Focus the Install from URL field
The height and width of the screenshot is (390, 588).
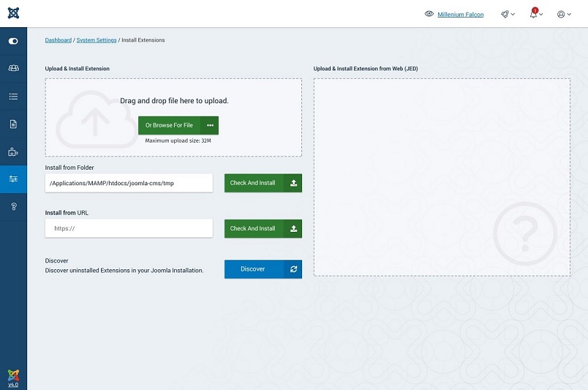pos(129,228)
